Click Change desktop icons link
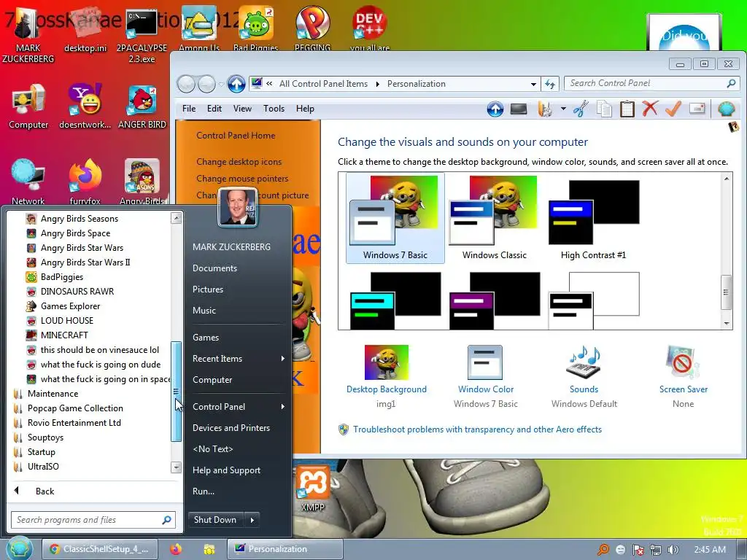The width and height of the screenshot is (747, 560). (239, 162)
